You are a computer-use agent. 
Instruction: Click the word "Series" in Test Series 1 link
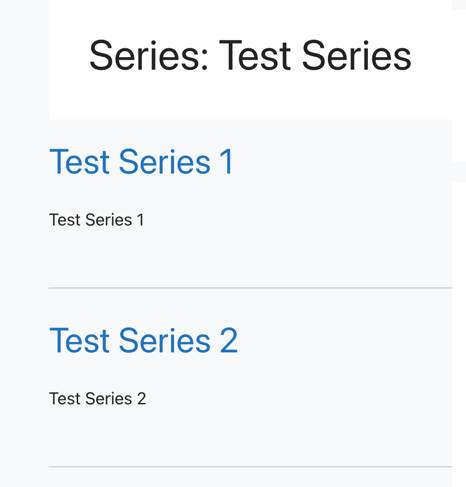pos(165,162)
